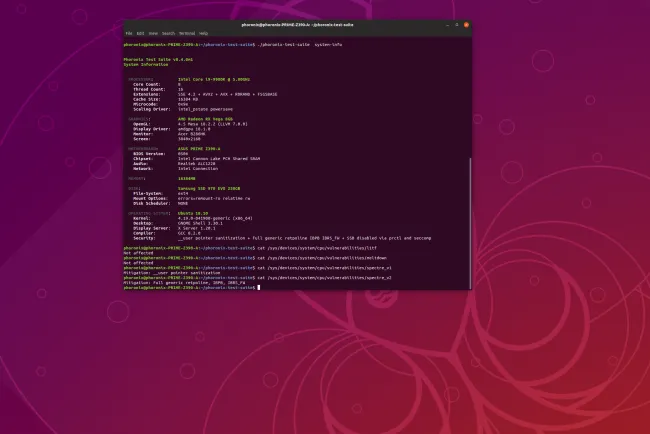Click the 'Compiler:' label
This screenshot has width=650, height=434.
(x=144, y=233)
